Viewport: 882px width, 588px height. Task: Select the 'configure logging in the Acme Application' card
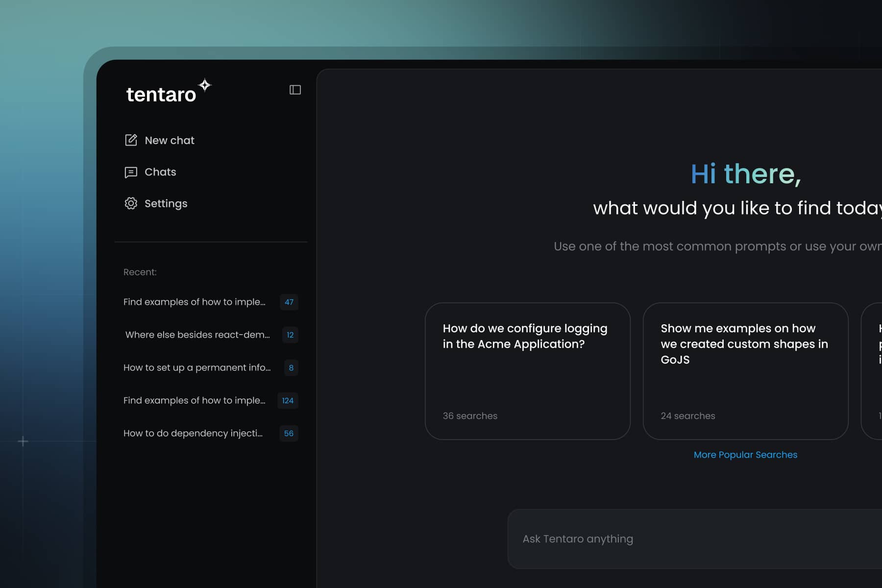(x=528, y=371)
